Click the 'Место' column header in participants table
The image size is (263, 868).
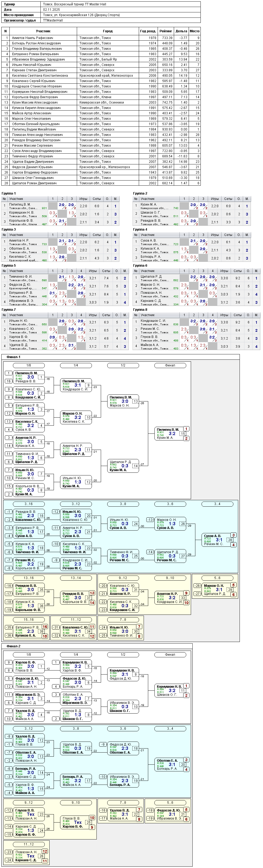pyautogui.click(x=195, y=31)
